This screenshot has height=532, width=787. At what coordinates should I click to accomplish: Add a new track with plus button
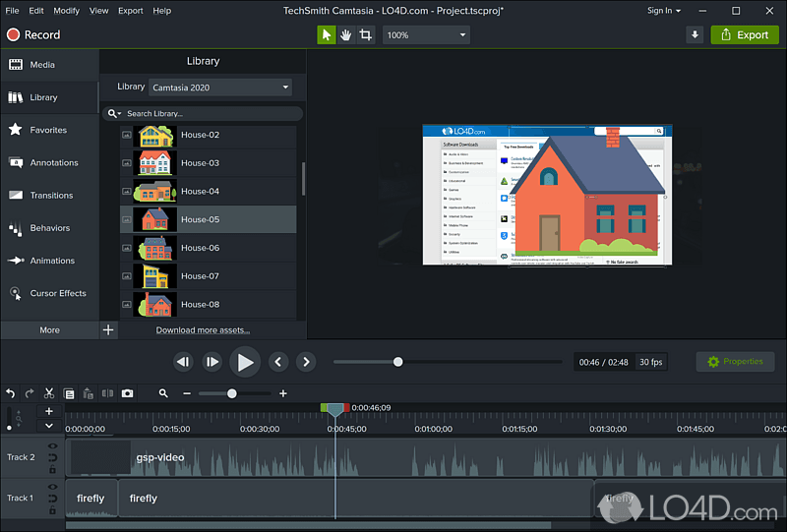coord(49,412)
